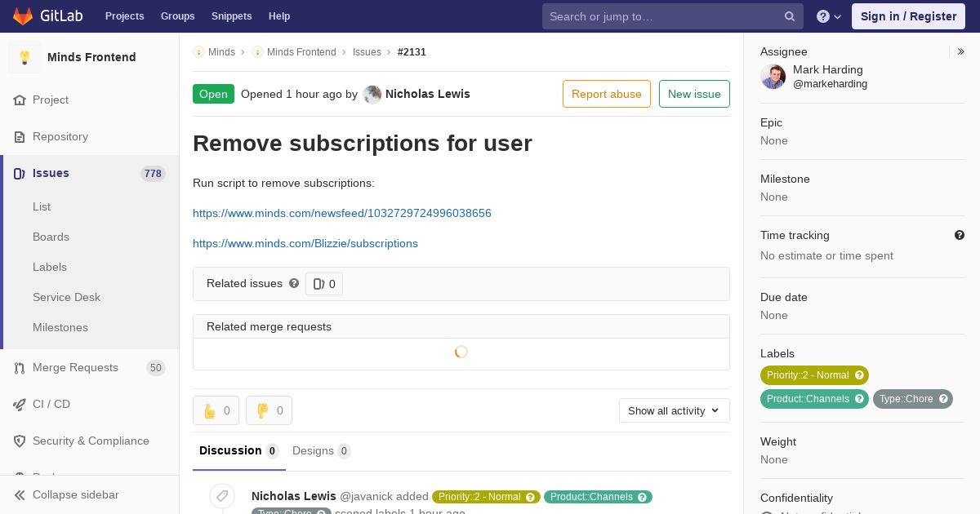This screenshot has width=980, height=514.
Task: Click @javanick username in discussion
Action: click(366, 496)
